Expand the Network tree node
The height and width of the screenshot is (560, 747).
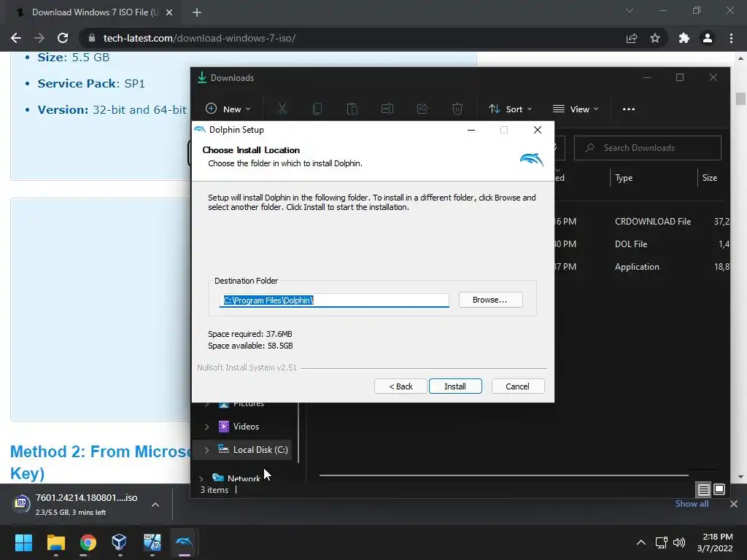pos(201,478)
